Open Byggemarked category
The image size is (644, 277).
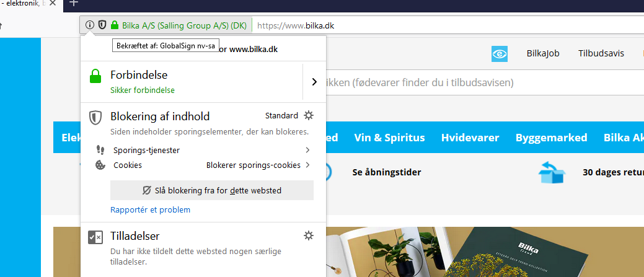[x=551, y=138]
